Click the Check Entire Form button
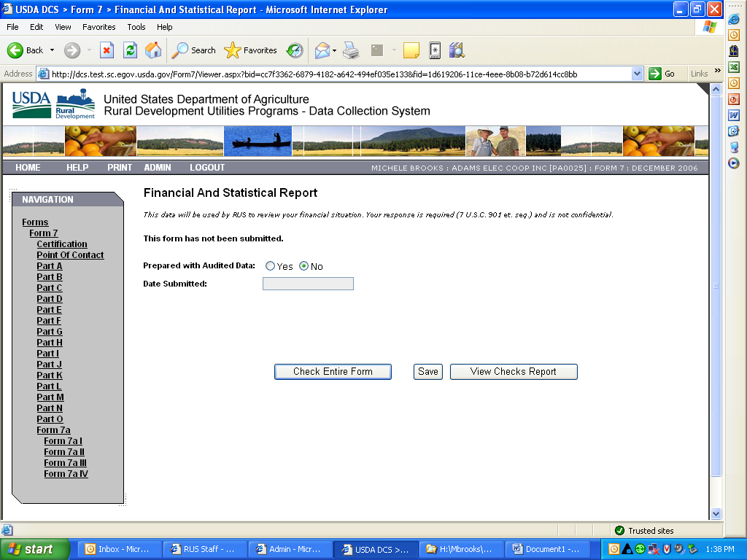Viewport: 747px width, 560px height. (x=333, y=372)
